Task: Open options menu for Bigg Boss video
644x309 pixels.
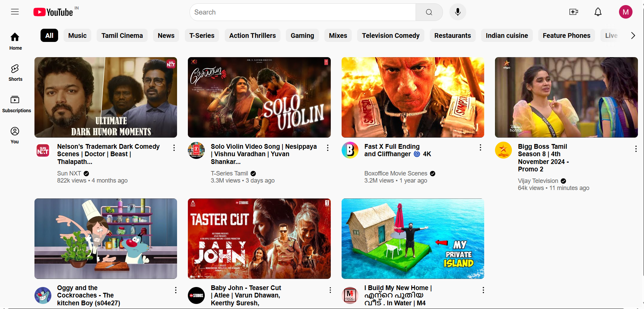Action: click(636, 149)
